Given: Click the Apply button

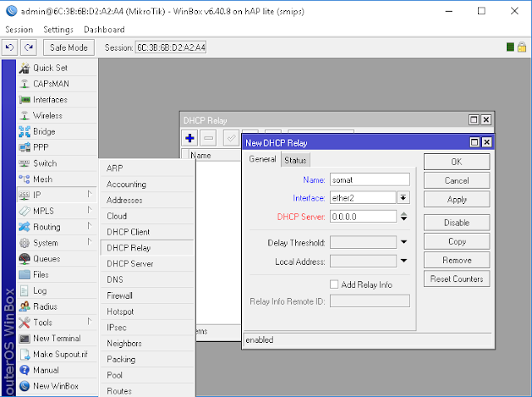Looking at the screenshot, I should tap(456, 200).
